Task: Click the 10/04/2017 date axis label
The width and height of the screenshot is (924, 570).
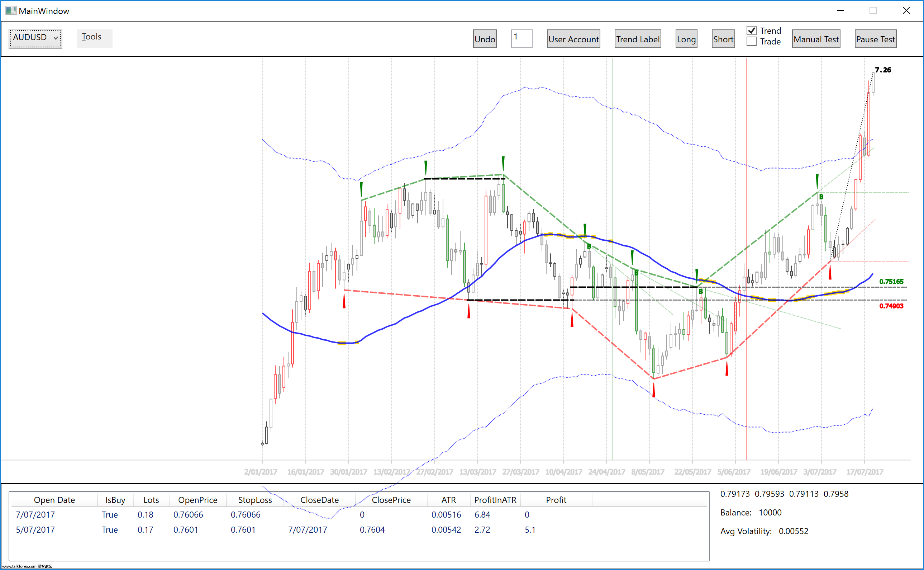Action: [x=563, y=472]
